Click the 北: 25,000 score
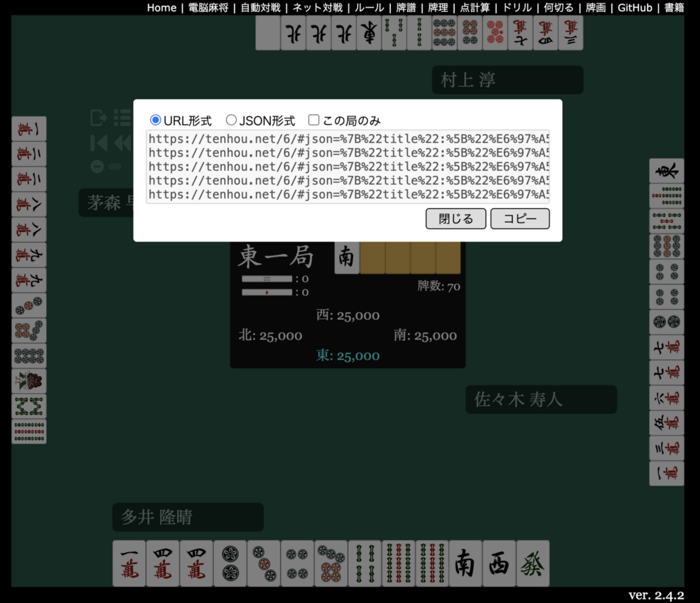 [x=270, y=335]
